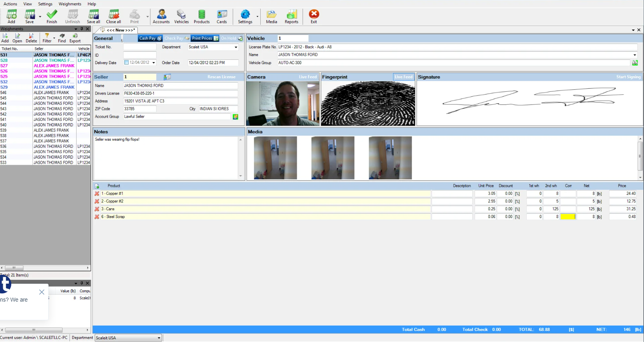Click the yellow Corr cell for Steel Scrap
This screenshot has width=644, height=342.
click(568, 217)
